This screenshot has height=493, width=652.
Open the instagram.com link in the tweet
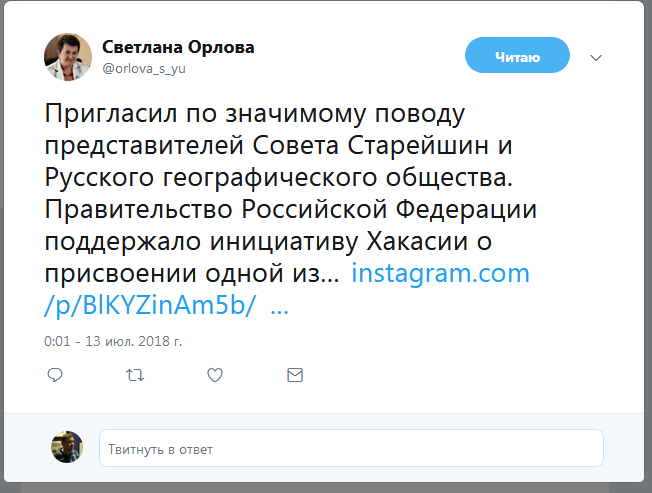pyautogui.click(x=441, y=274)
